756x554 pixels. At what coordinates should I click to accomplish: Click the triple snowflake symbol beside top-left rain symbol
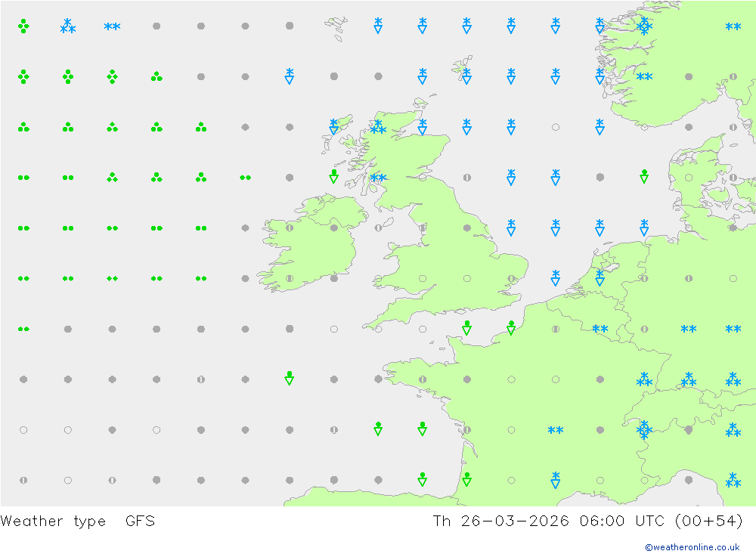tap(67, 26)
